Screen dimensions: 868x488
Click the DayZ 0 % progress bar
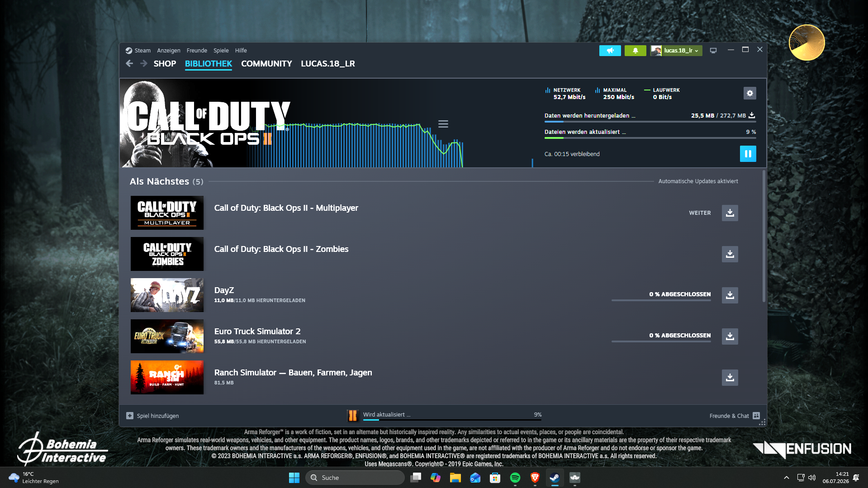click(x=661, y=300)
